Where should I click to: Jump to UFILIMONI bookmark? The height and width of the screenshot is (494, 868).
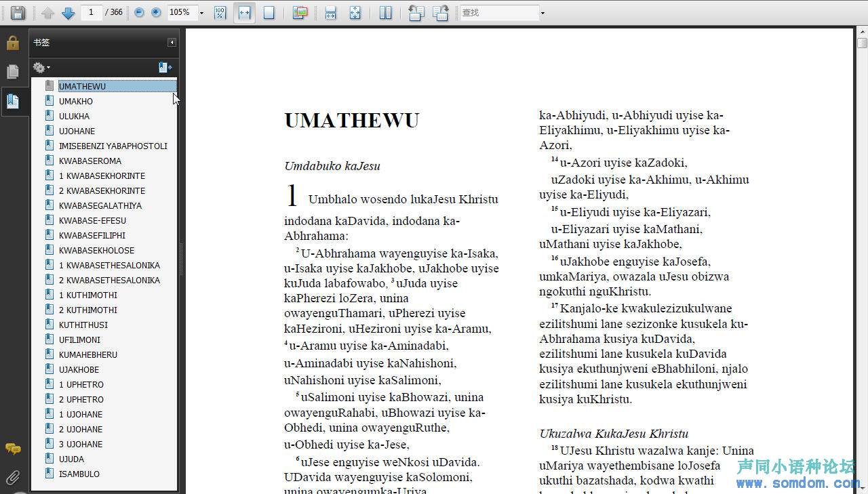(x=79, y=339)
